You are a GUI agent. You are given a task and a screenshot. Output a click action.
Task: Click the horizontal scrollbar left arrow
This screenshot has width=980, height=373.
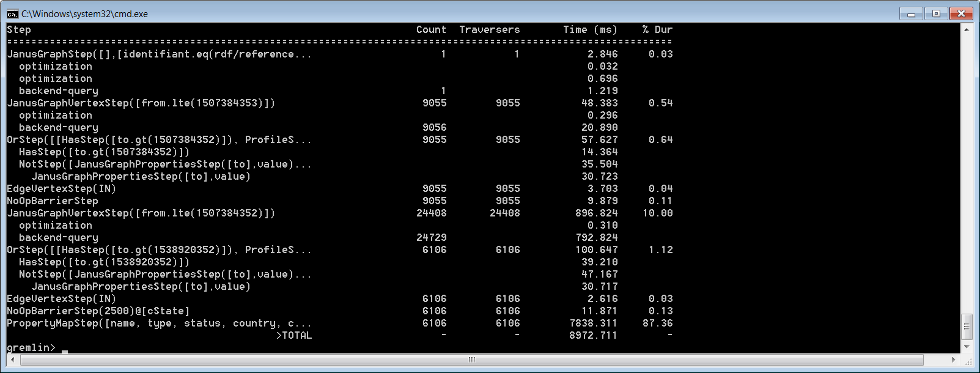[x=13, y=360]
